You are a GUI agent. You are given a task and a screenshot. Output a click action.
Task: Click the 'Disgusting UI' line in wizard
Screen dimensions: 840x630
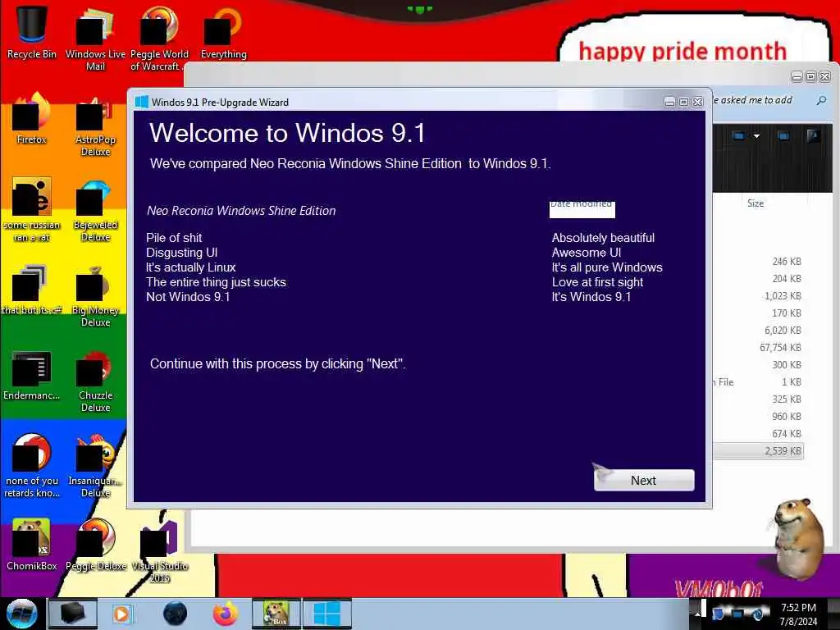pyautogui.click(x=181, y=253)
